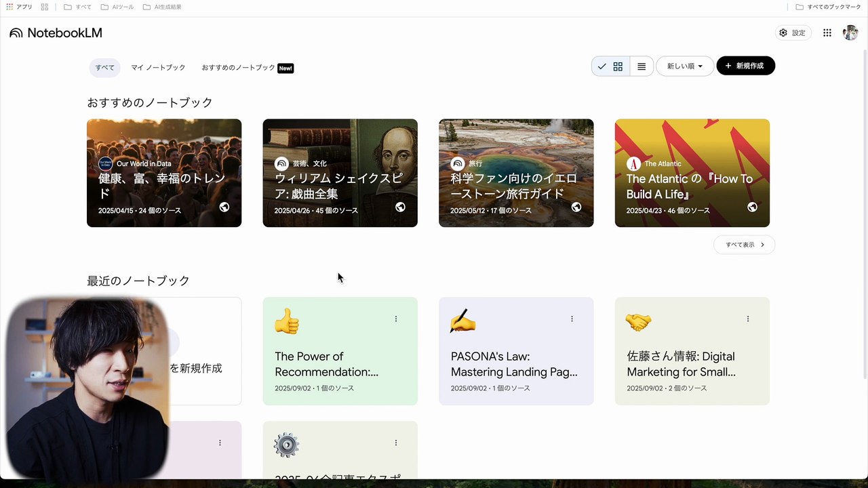Click the NotebookLM logo icon
The image size is (868, 488).
[x=16, y=33]
